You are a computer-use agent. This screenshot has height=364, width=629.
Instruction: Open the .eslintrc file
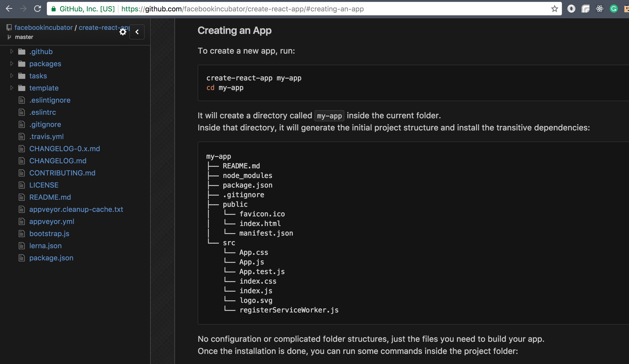[43, 112]
